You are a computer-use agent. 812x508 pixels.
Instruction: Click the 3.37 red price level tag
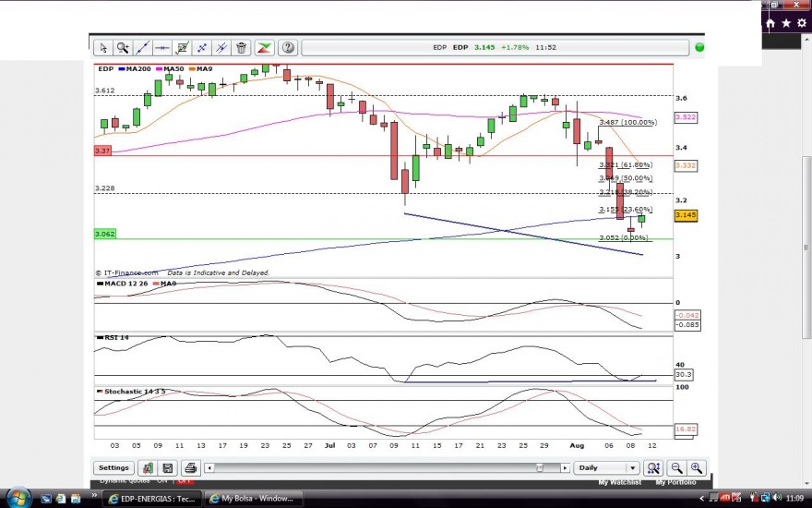click(x=102, y=151)
